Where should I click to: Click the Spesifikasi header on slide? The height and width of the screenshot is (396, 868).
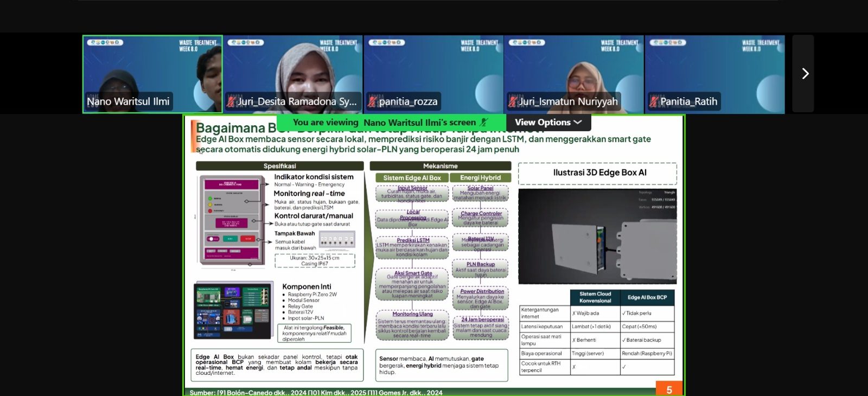click(280, 166)
